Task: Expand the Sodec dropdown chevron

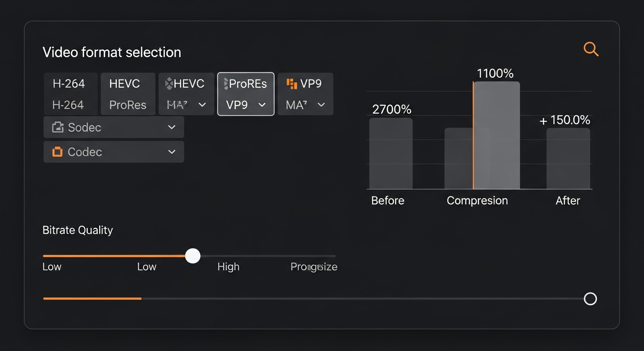Action: (x=172, y=127)
